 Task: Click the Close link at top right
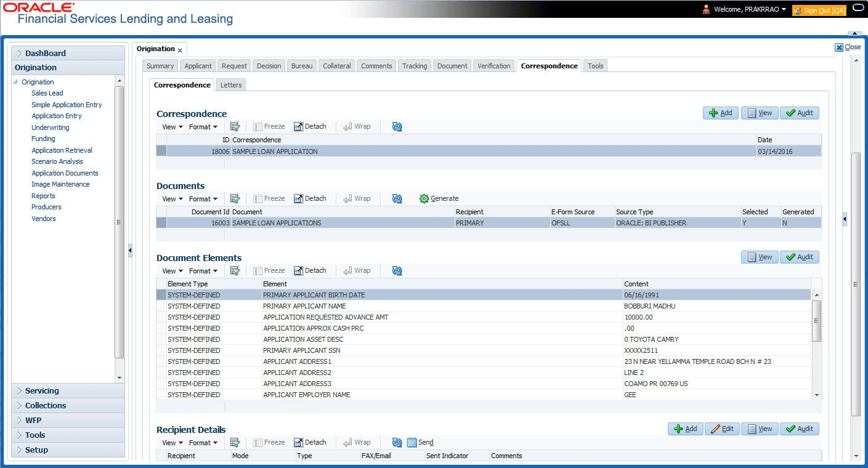(x=848, y=47)
